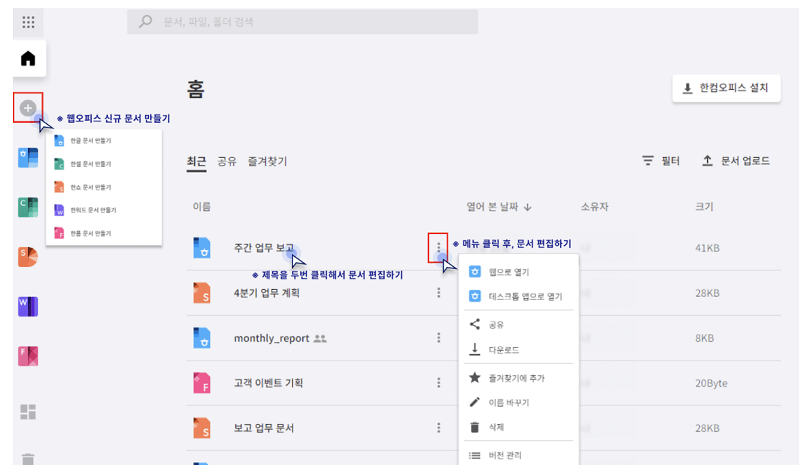Open more menu for 4분기 업무 계획
Viewport: 800px width, 465px height.
(438, 292)
